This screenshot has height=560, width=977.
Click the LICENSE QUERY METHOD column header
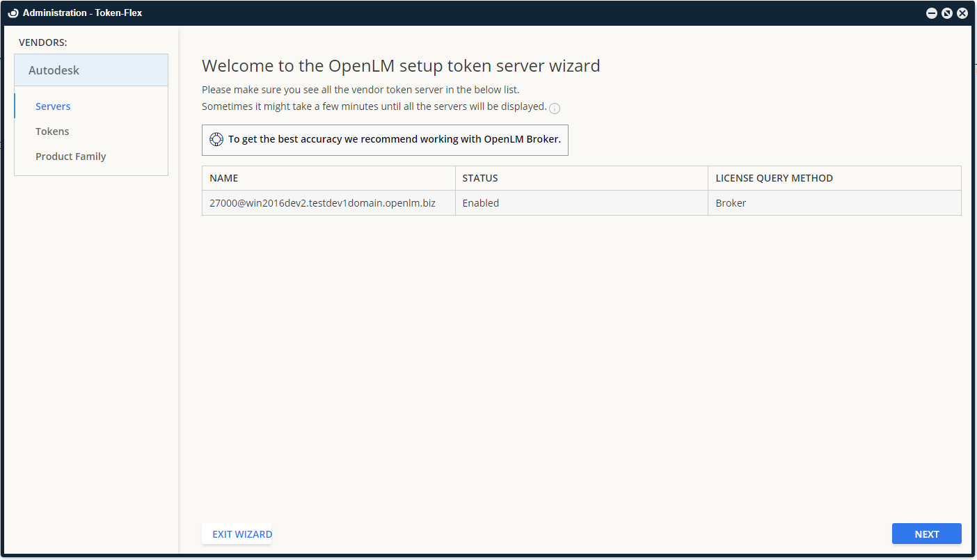click(x=774, y=178)
